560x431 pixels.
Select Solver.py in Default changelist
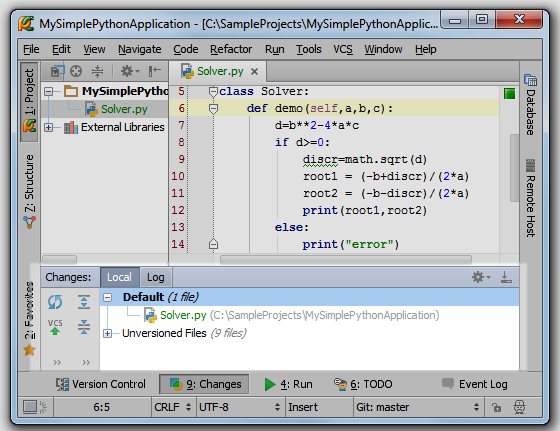[291, 315]
